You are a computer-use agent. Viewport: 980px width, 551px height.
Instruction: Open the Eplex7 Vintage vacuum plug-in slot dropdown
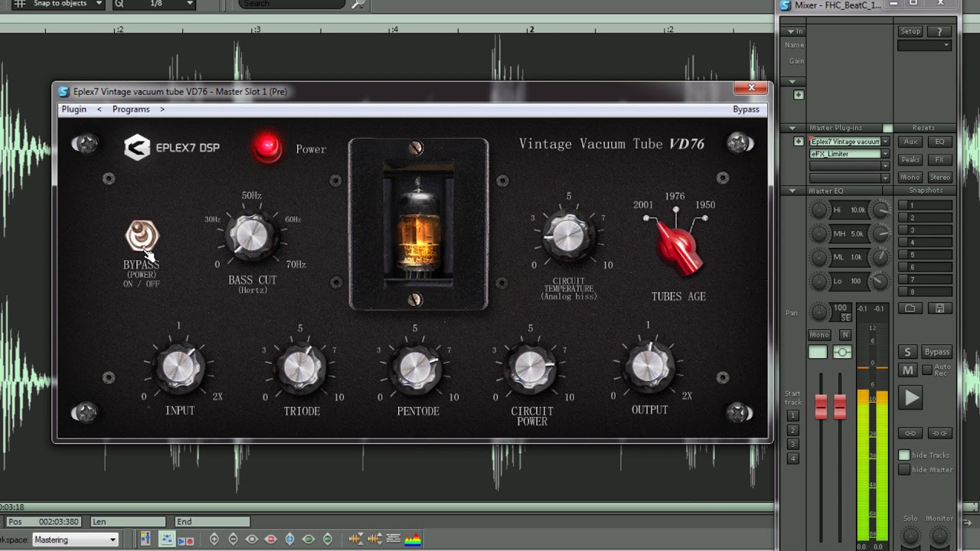(885, 142)
